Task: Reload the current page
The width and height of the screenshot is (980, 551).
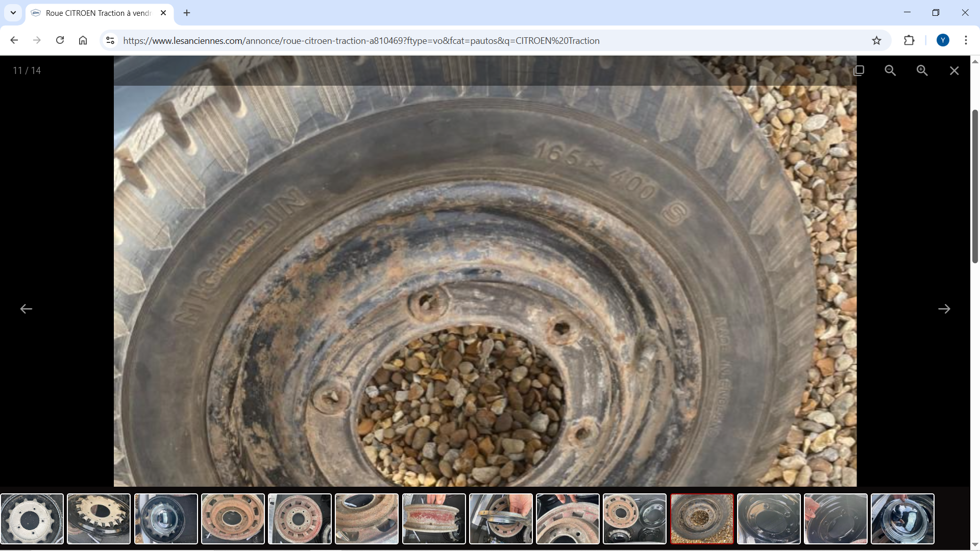Action: 60,40
